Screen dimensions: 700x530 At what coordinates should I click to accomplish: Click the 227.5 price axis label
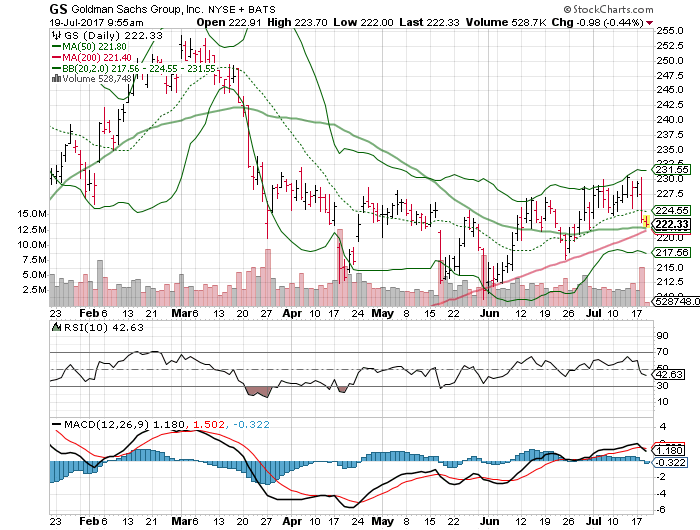click(670, 193)
